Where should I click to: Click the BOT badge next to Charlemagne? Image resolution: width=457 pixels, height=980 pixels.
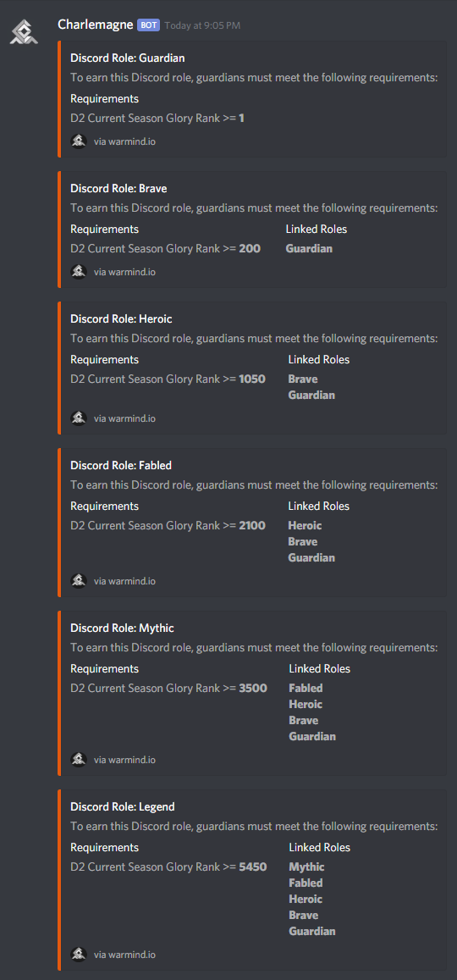(x=149, y=25)
